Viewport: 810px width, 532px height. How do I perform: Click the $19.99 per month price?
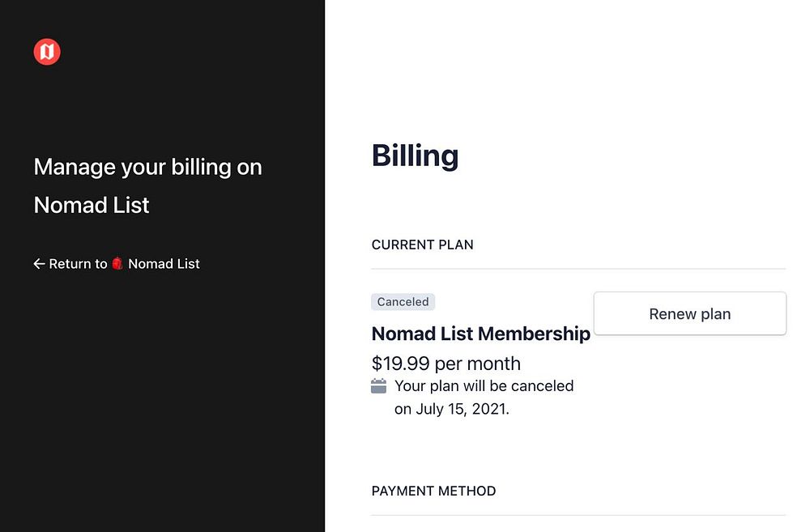pos(446,364)
